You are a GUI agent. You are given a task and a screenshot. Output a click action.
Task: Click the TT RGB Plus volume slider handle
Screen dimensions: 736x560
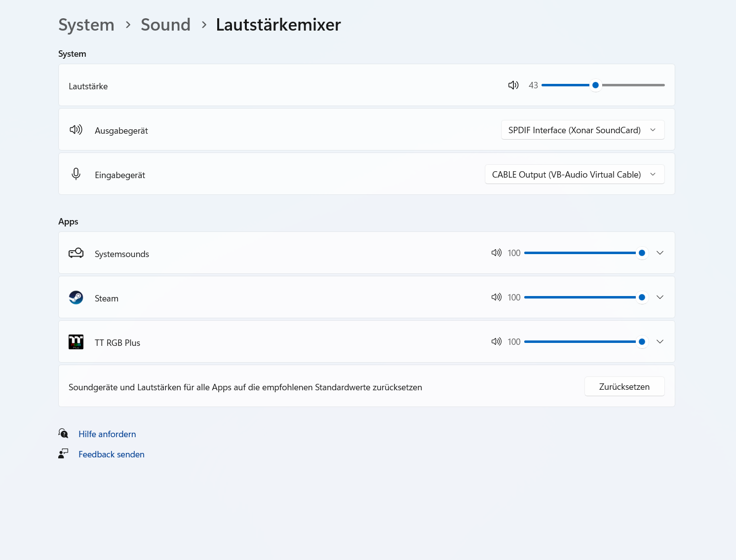click(x=642, y=341)
